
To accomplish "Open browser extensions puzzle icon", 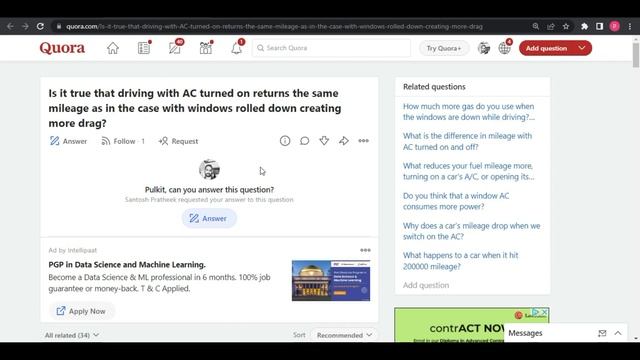I will coord(584,27).
